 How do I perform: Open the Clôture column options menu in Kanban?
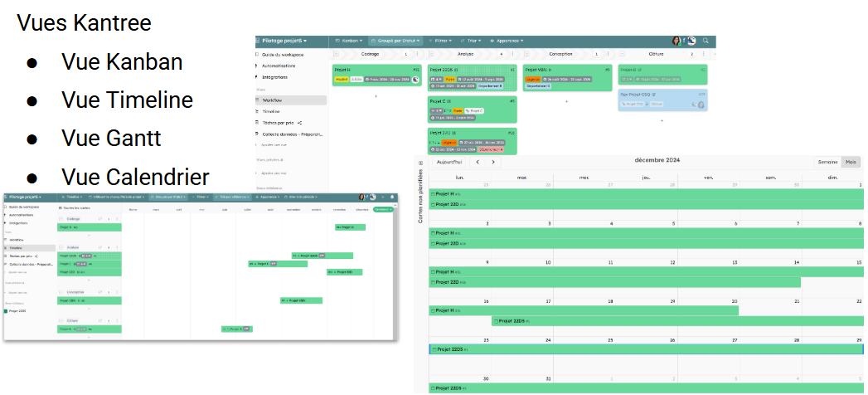click(x=703, y=54)
